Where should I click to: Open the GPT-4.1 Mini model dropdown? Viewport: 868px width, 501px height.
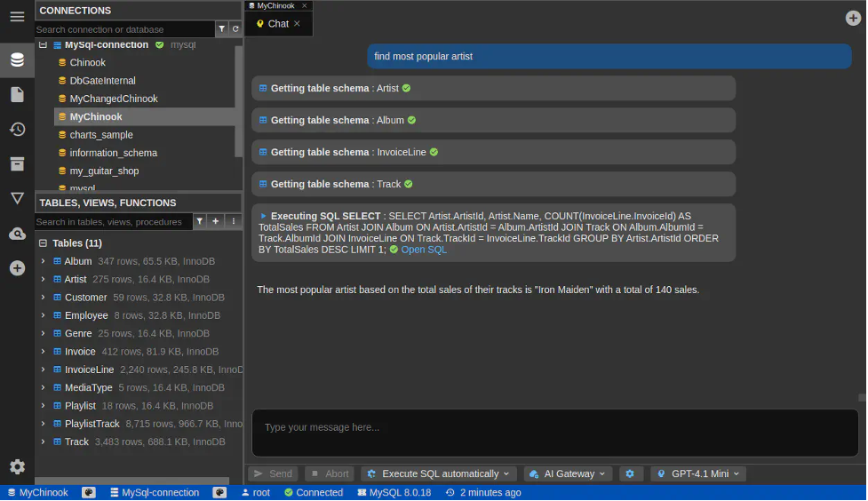point(698,473)
